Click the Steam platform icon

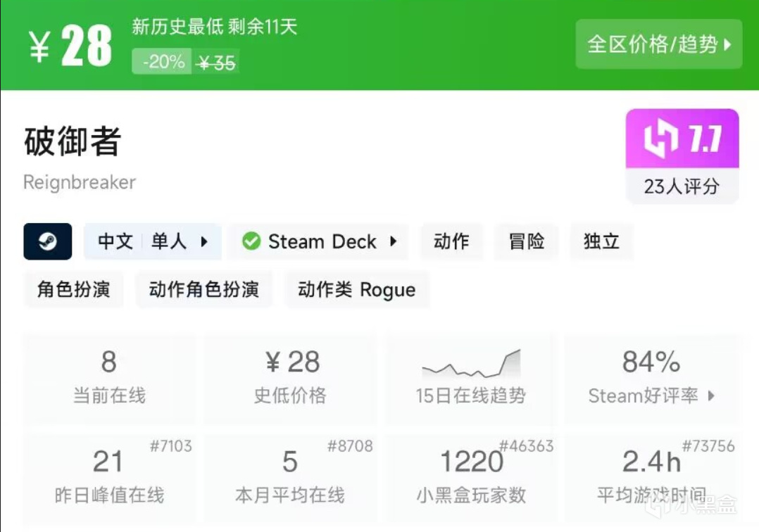[47, 241]
